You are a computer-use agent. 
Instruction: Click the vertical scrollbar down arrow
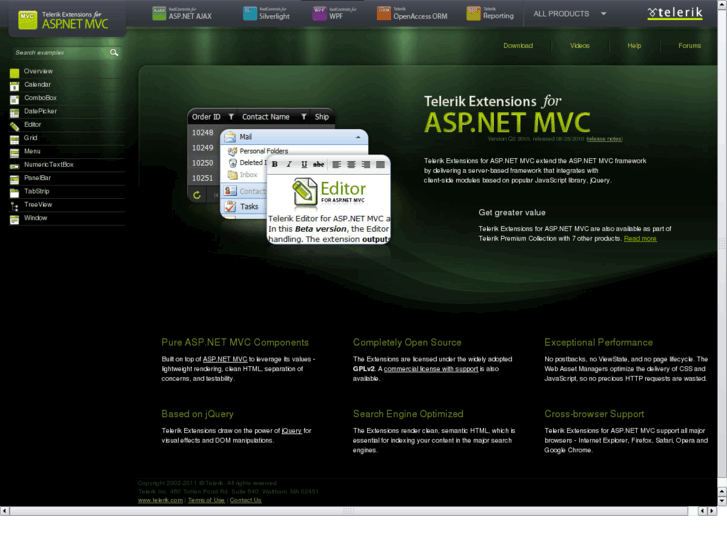tap(722, 501)
